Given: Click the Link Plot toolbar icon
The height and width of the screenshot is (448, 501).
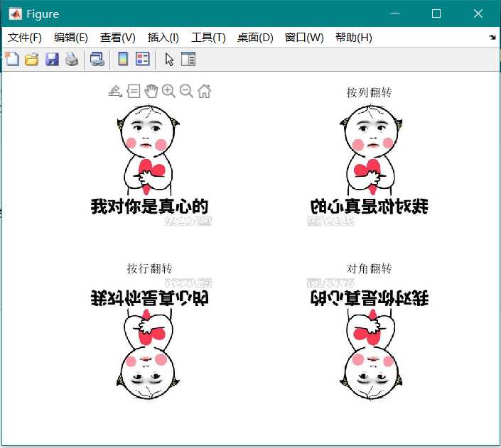Looking at the screenshot, I should 97,60.
